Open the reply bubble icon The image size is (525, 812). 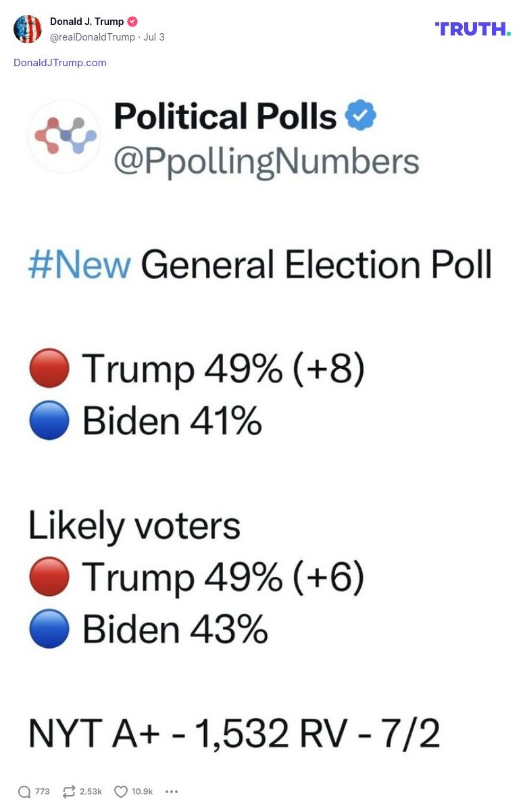(25, 791)
